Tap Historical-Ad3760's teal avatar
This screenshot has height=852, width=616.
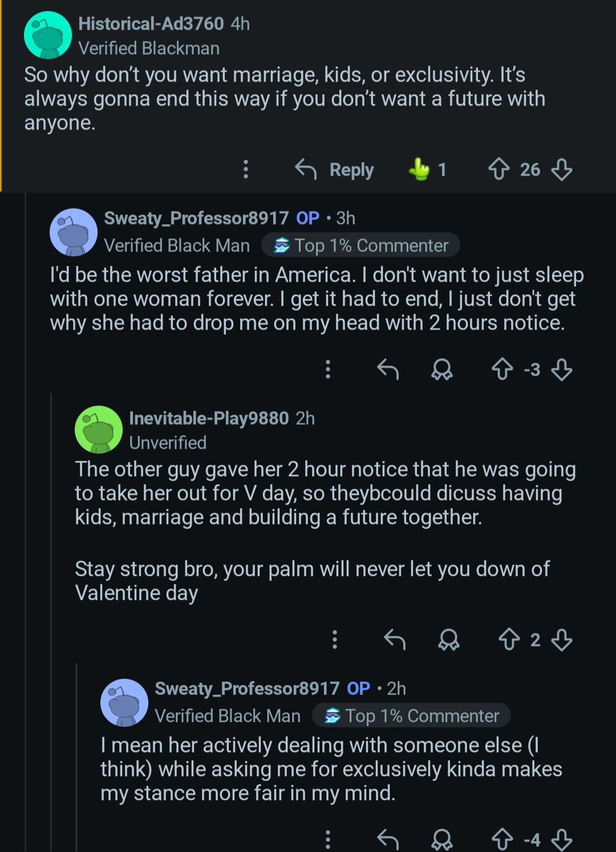pos(48,35)
